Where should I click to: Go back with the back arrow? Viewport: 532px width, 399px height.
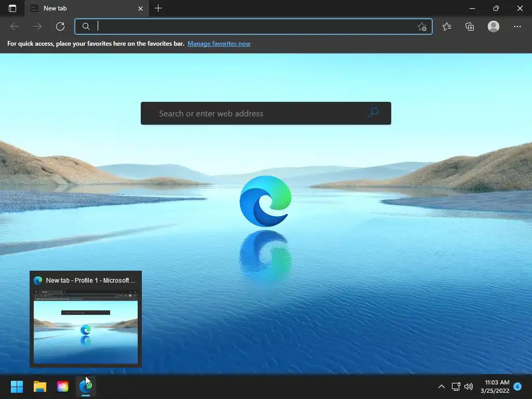15,26
